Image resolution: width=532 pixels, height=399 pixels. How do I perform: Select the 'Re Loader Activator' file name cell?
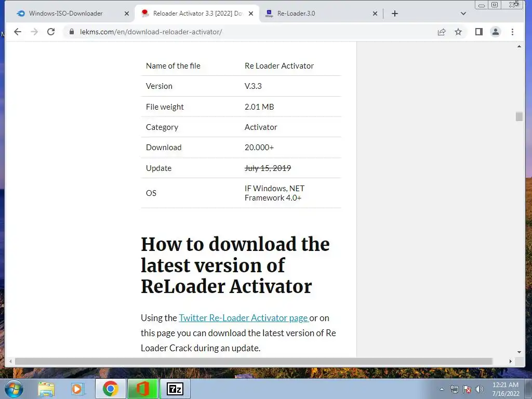pyautogui.click(x=279, y=66)
